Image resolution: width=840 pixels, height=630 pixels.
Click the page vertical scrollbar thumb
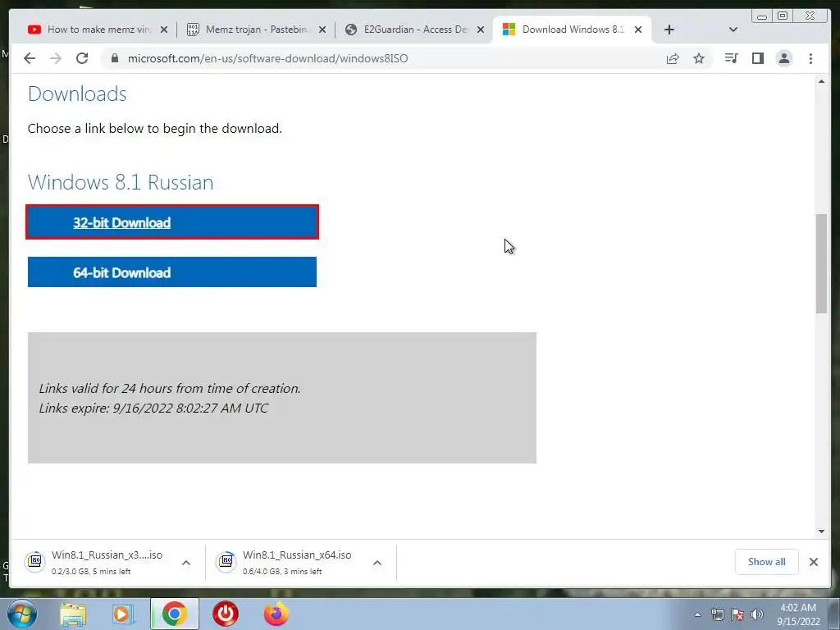tap(821, 263)
